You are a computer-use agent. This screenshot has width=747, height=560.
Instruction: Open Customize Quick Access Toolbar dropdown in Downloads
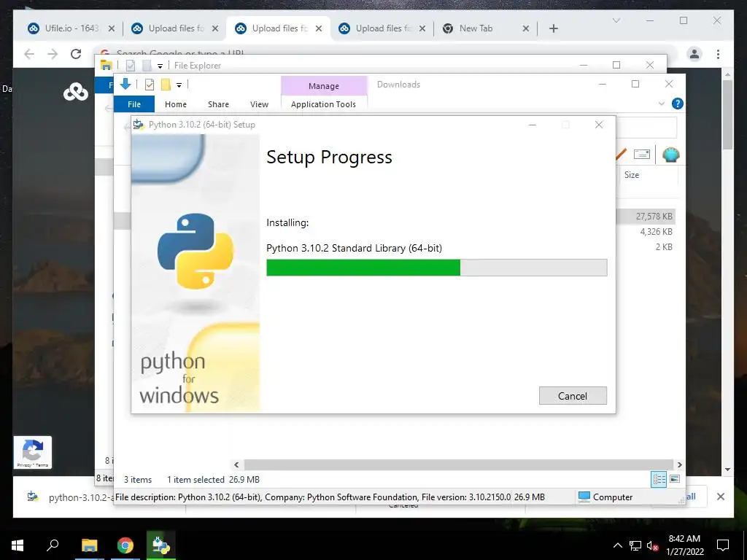click(x=179, y=85)
